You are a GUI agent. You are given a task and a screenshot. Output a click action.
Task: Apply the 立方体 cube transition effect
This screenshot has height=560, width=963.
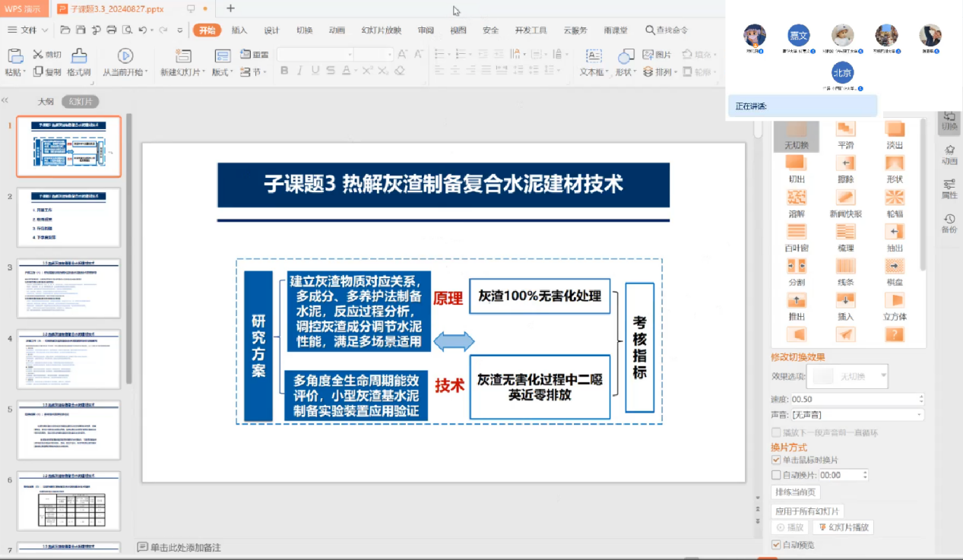pos(895,300)
